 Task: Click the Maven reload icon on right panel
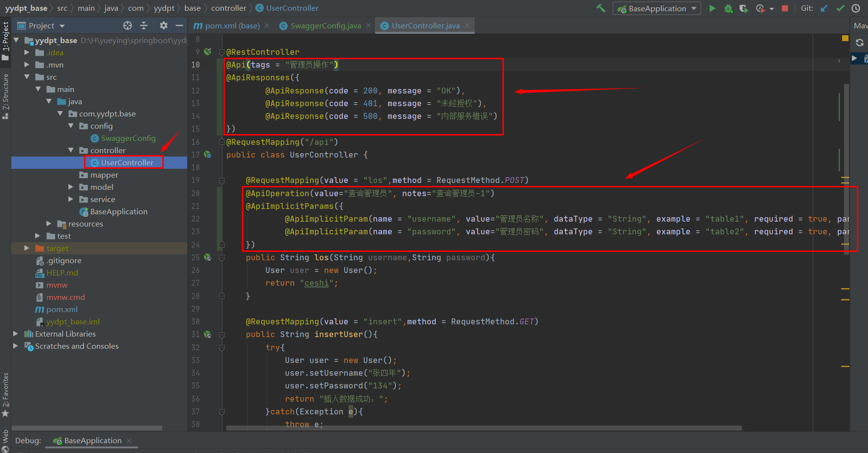click(x=860, y=43)
